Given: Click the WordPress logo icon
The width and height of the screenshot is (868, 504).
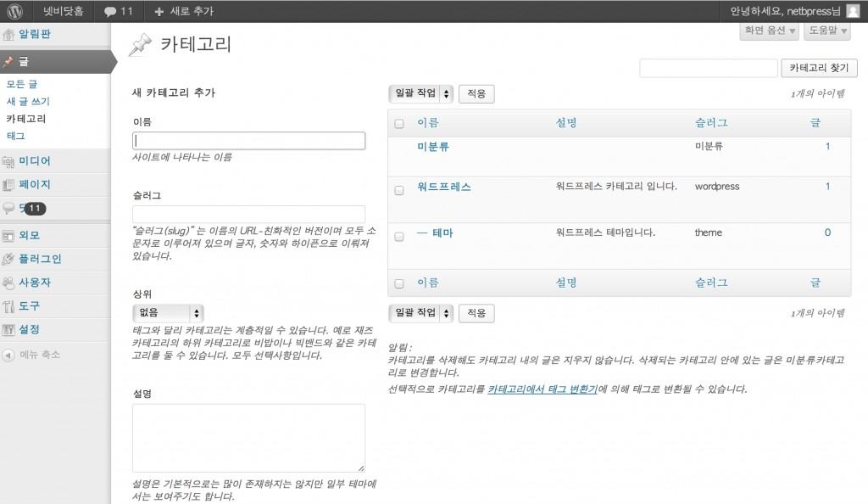Looking at the screenshot, I should coord(14,11).
